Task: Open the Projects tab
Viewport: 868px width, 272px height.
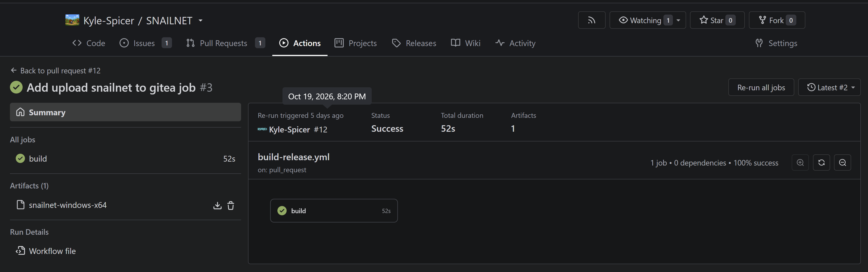Action: pyautogui.click(x=356, y=43)
